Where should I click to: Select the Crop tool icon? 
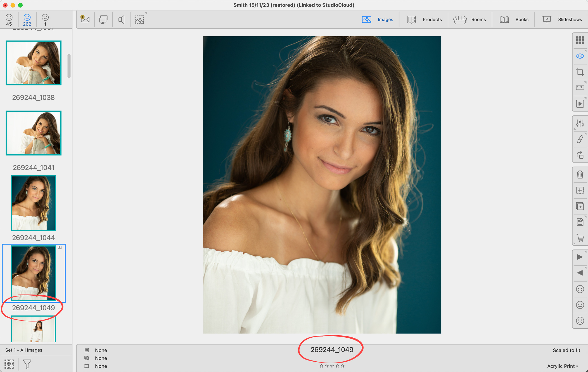580,72
